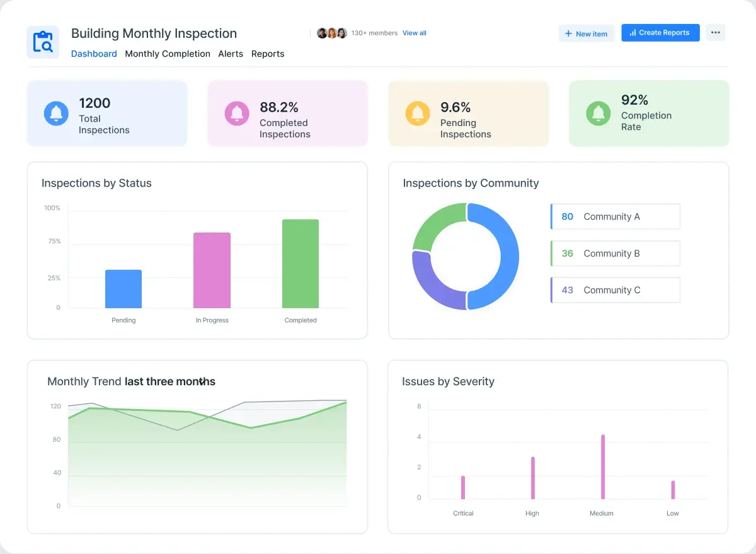The image size is (756, 554).
Task: Click the green bell icon for Completion Rate
Action: pos(598,113)
